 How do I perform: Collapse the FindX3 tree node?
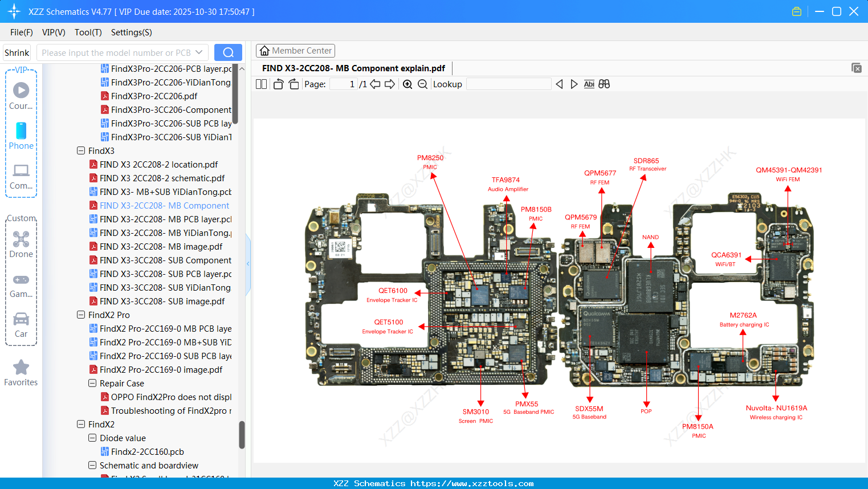(80, 150)
